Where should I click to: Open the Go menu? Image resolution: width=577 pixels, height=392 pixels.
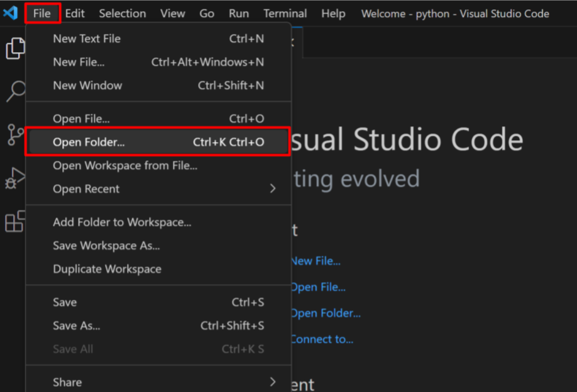click(206, 14)
